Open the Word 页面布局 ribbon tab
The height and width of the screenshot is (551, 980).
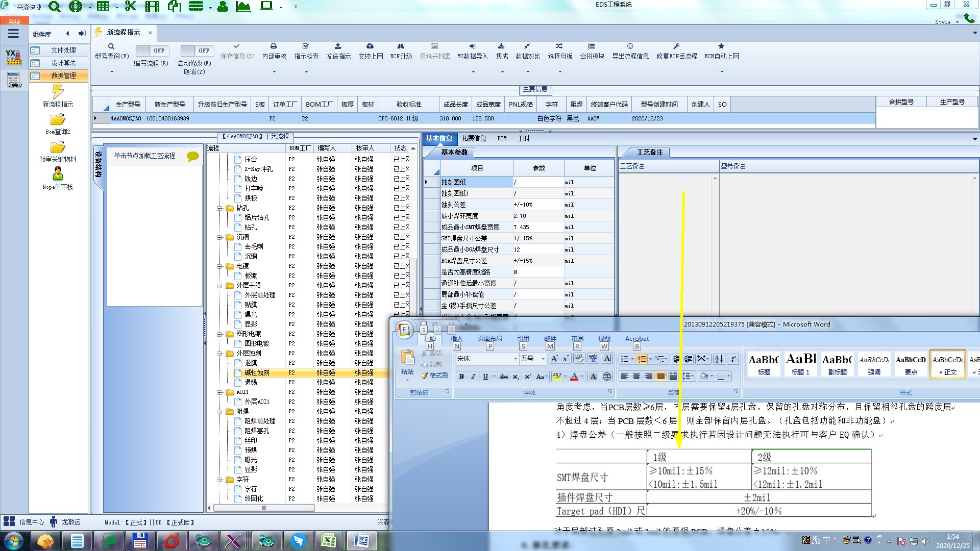[489, 338]
